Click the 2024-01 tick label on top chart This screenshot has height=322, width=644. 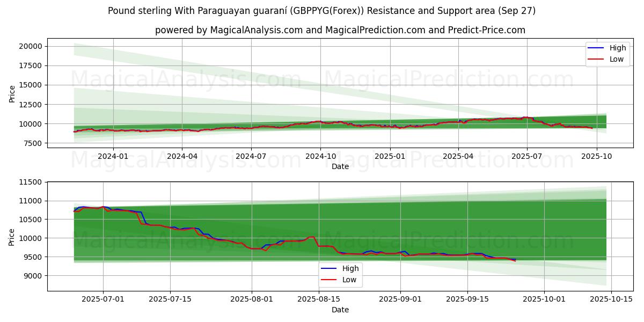113,156
